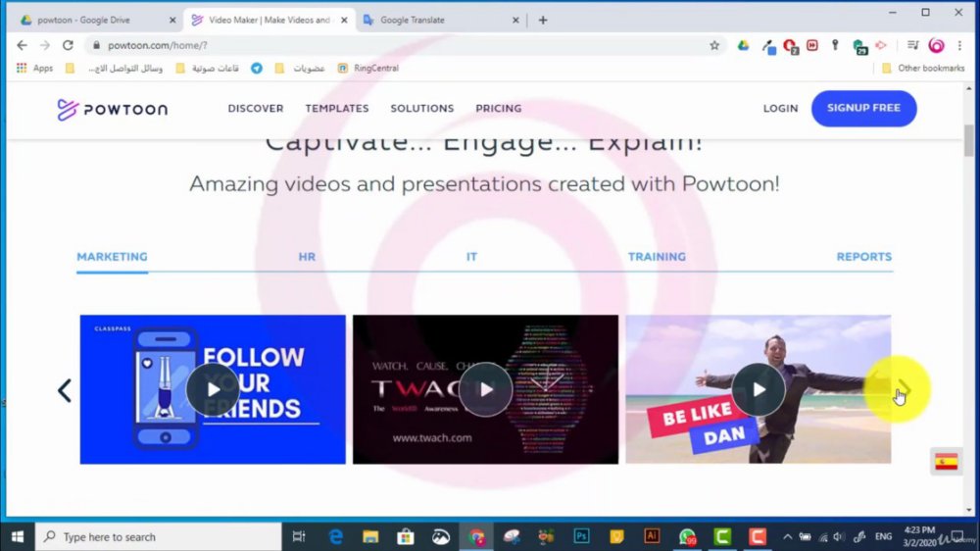Play the Follow Your Friends video
980x551 pixels.
[213, 389]
